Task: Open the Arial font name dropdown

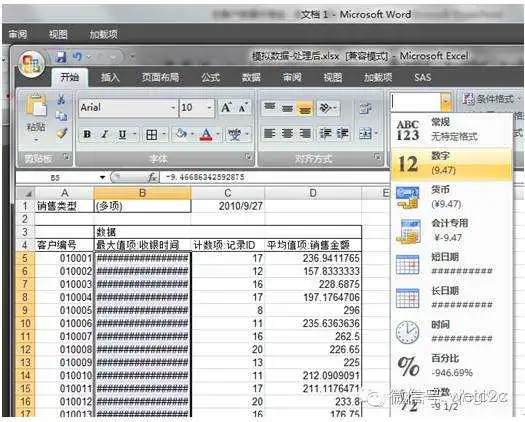Action: click(173, 108)
